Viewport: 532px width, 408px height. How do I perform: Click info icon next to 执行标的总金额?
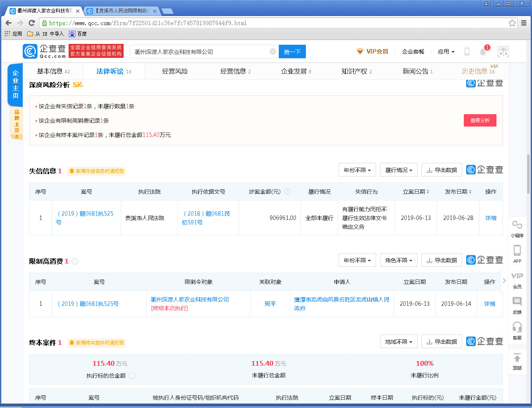(132, 376)
